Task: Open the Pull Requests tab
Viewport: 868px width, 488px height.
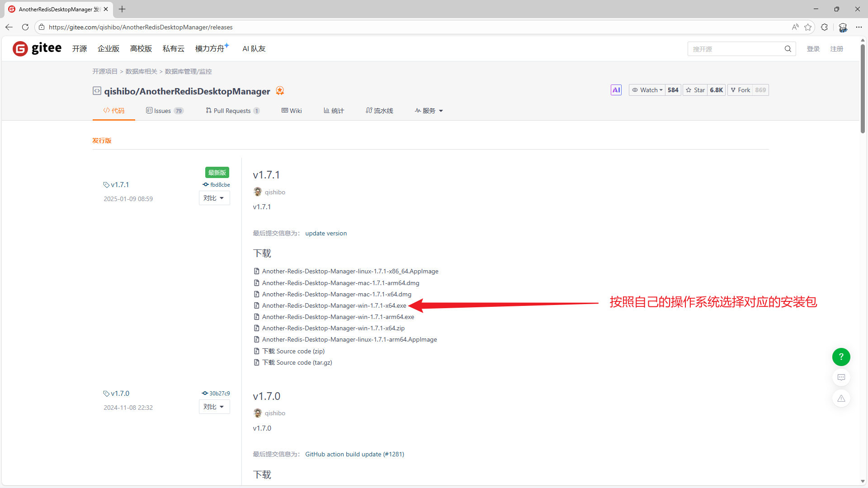Action: coord(232,111)
